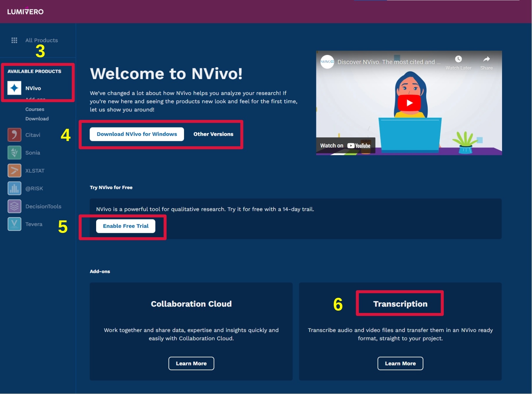Click the Collaboration Cloud heading
Viewport: 532px width, 394px height.
(191, 304)
